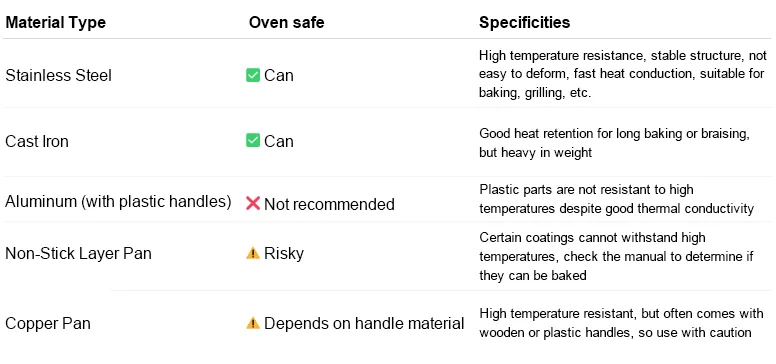Click the Risky status text
This screenshot has height=364, width=776.
pos(284,254)
